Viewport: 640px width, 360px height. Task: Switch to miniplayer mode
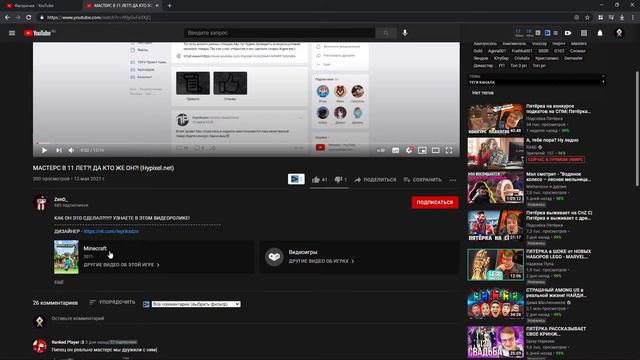[x=422, y=150]
